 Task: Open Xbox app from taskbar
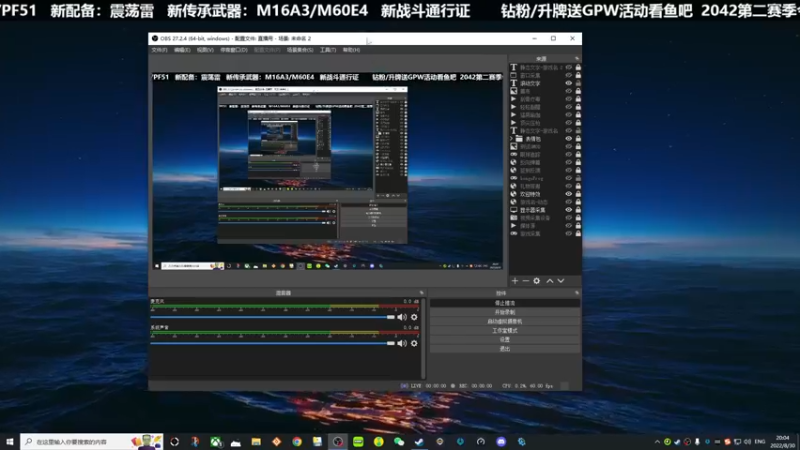[216, 442]
